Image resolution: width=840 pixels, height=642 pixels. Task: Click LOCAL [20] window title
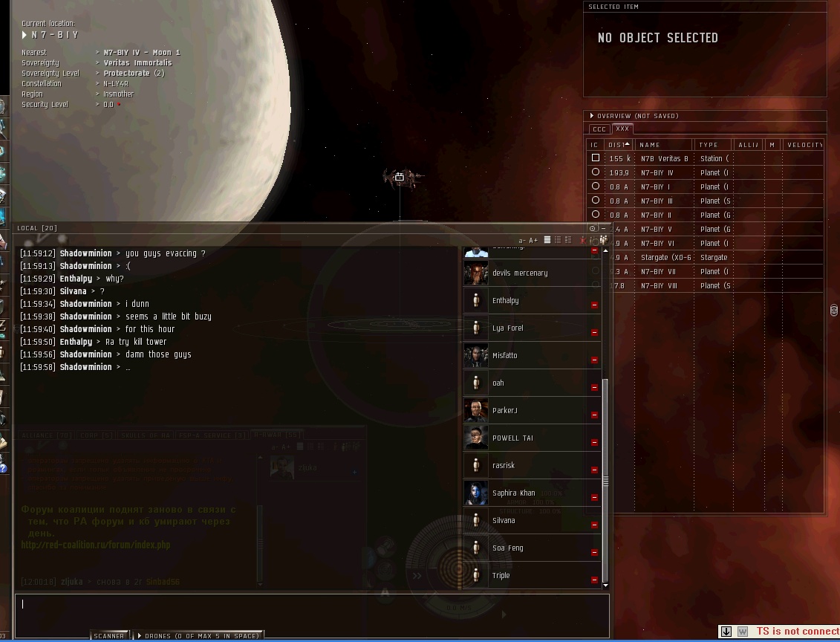[x=37, y=228]
